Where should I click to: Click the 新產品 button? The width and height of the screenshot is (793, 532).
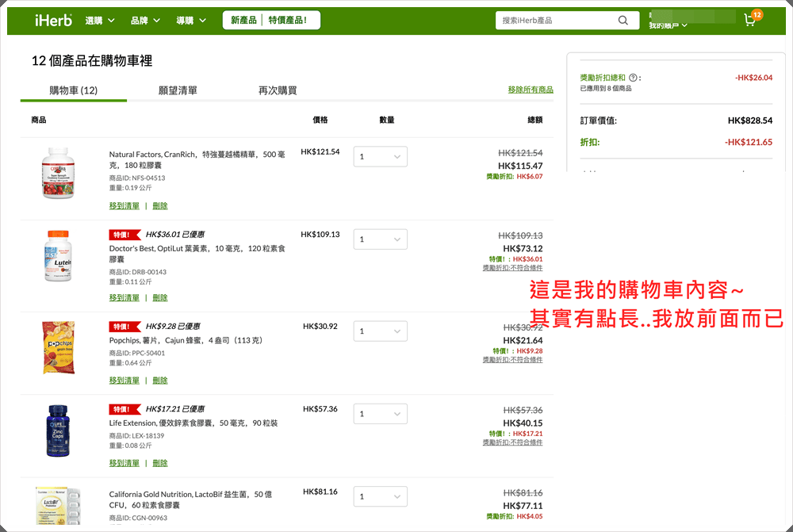(x=243, y=21)
